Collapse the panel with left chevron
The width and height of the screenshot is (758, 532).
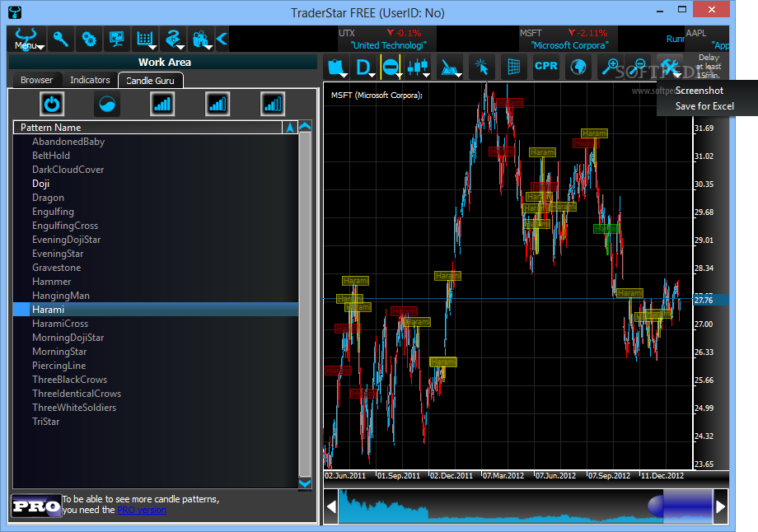point(222,39)
